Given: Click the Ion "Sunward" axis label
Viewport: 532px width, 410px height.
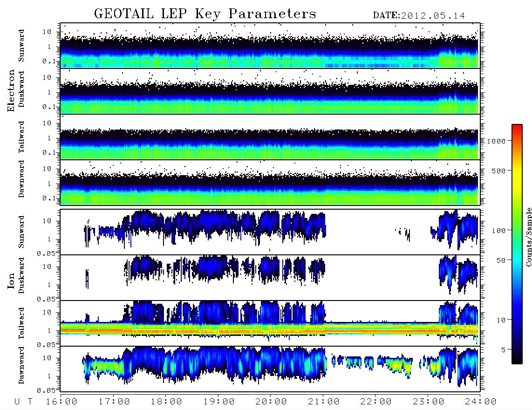Looking at the screenshot, I should [21, 232].
